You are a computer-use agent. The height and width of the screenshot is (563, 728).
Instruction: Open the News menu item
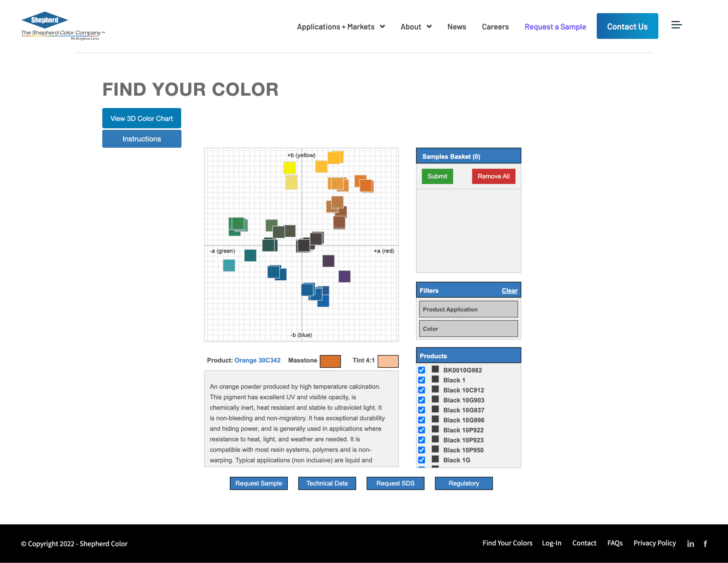click(x=457, y=27)
